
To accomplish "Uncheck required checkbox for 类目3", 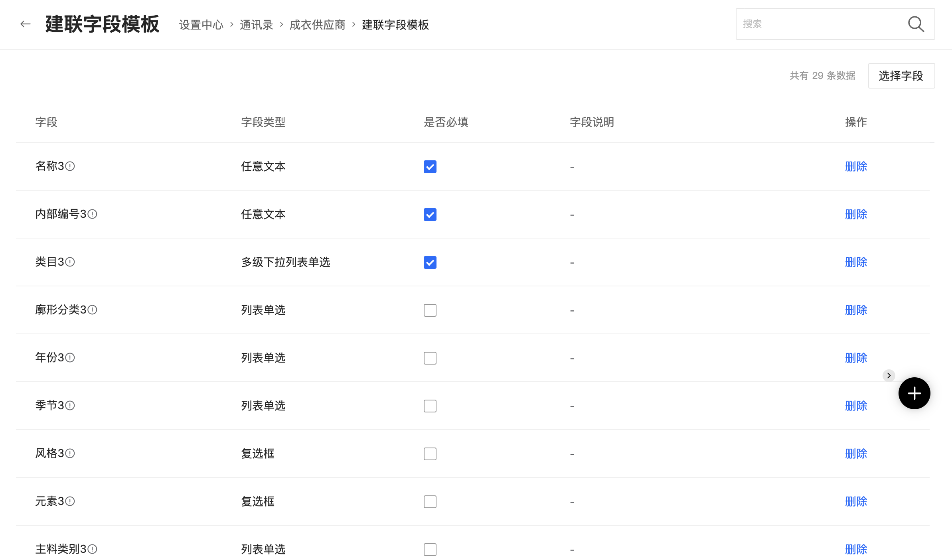I will click(430, 262).
